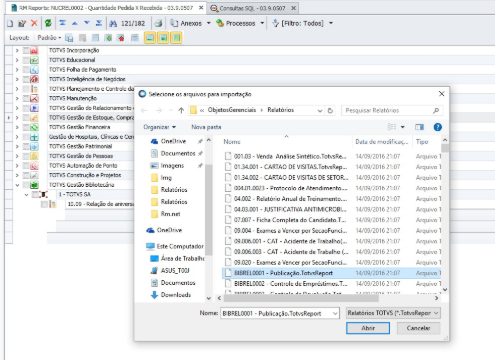
Task: Select Imagens in navigation pane
Action: 172,166
